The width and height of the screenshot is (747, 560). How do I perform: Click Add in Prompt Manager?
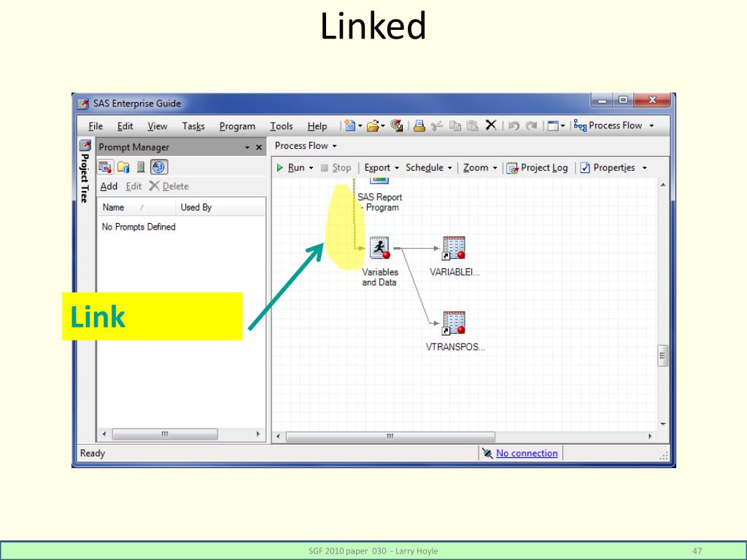click(x=109, y=186)
